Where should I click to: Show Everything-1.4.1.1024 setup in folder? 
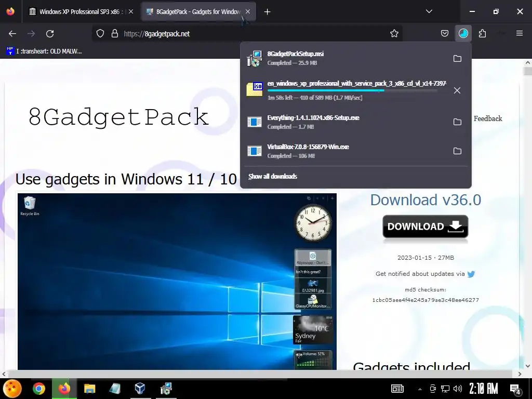pos(457,122)
